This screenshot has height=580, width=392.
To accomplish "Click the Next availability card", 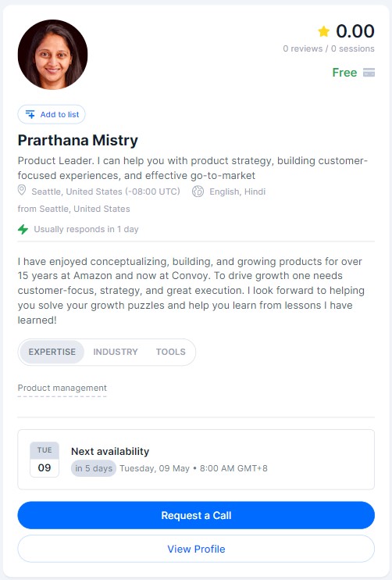I will coord(196,460).
